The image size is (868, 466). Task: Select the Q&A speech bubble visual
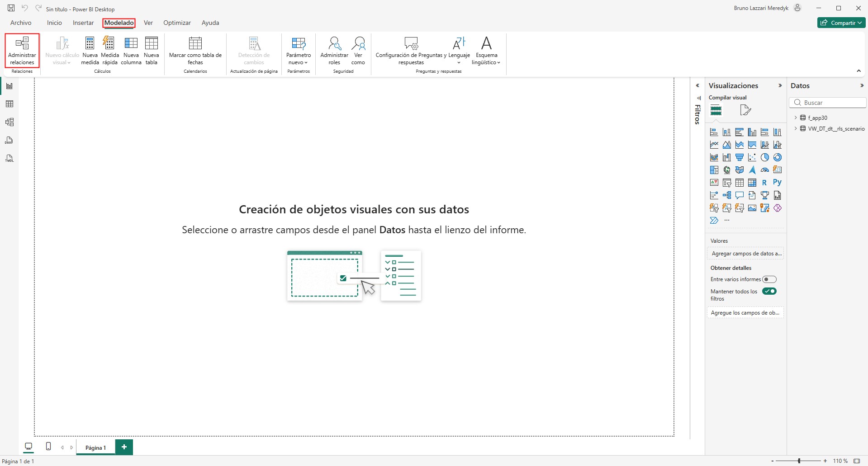[x=740, y=196]
